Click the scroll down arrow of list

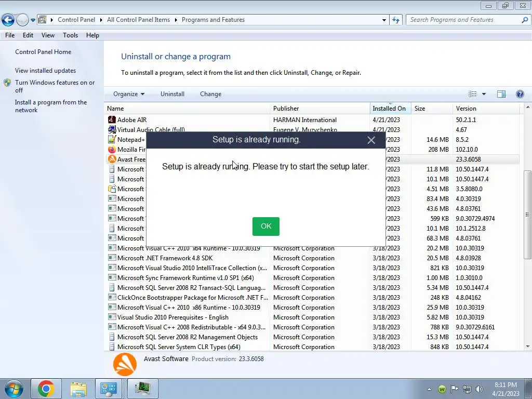pyautogui.click(x=528, y=347)
